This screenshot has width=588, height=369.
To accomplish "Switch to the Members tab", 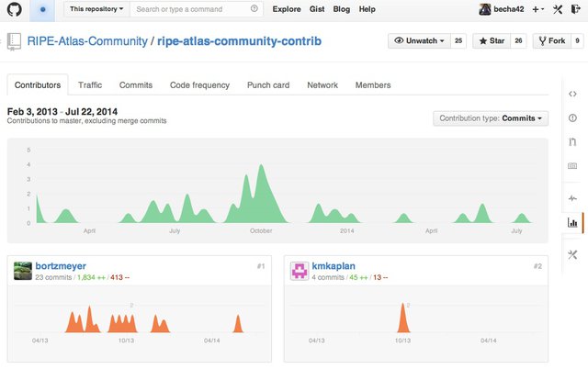I will (373, 85).
